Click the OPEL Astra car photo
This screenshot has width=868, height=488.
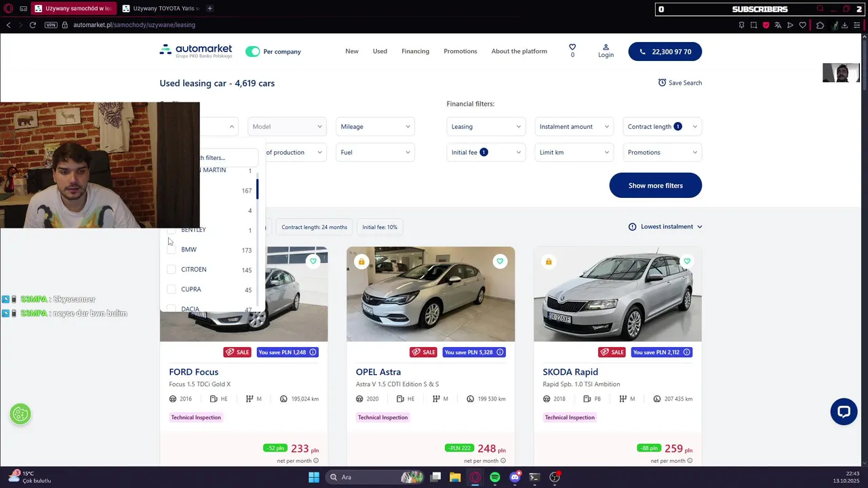click(431, 294)
